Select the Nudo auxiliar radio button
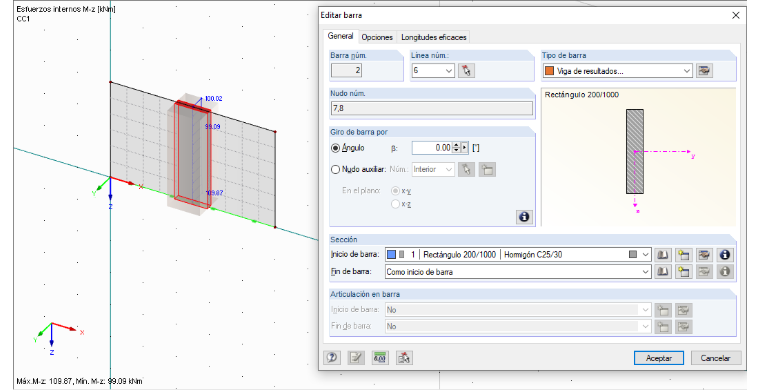The height and width of the screenshot is (390, 760). [335, 170]
